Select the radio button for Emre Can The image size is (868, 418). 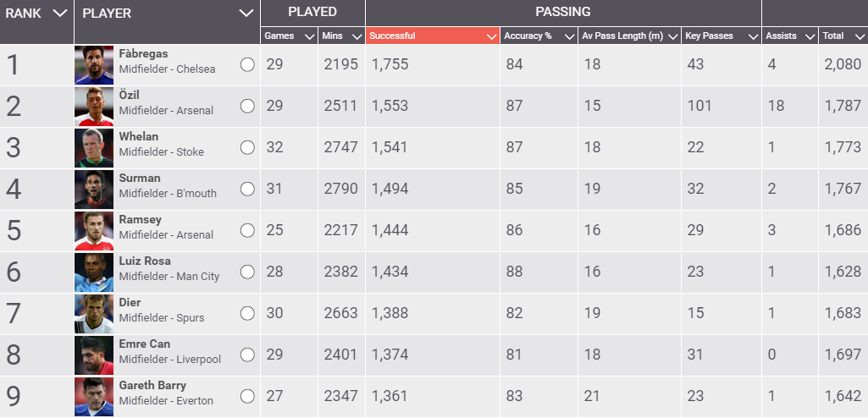coord(247,355)
